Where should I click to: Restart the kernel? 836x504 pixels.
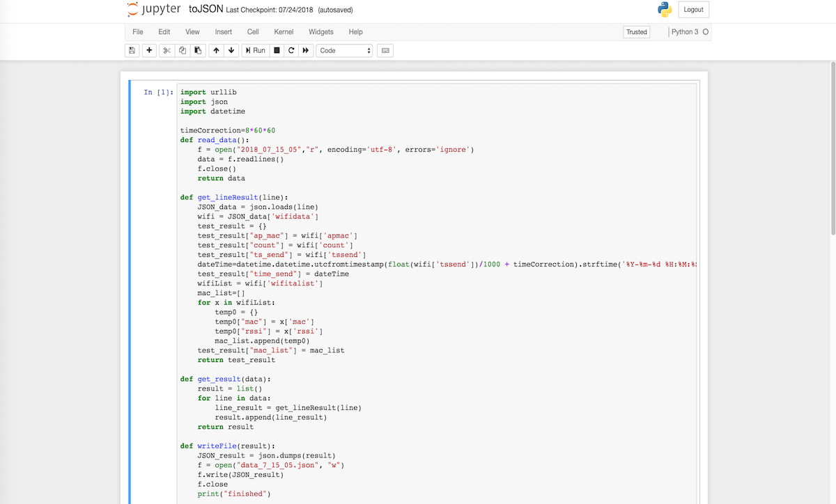tap(291, 51)
